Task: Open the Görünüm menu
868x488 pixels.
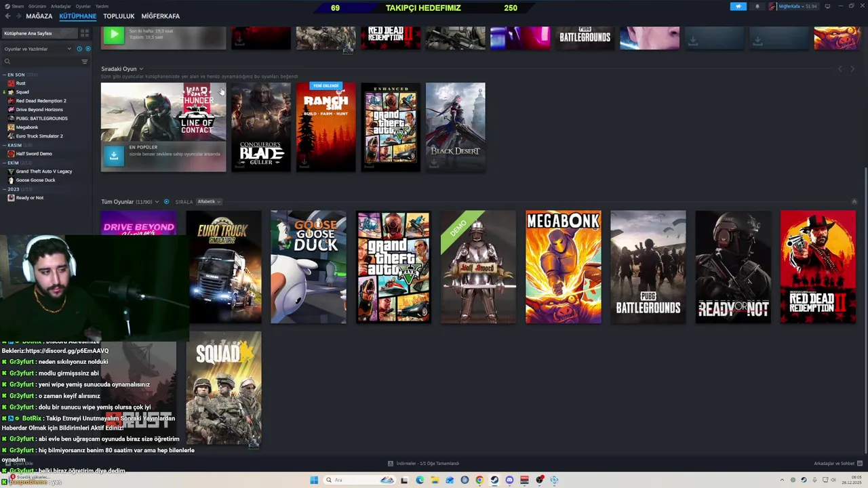Action: (x=37, y=6)
